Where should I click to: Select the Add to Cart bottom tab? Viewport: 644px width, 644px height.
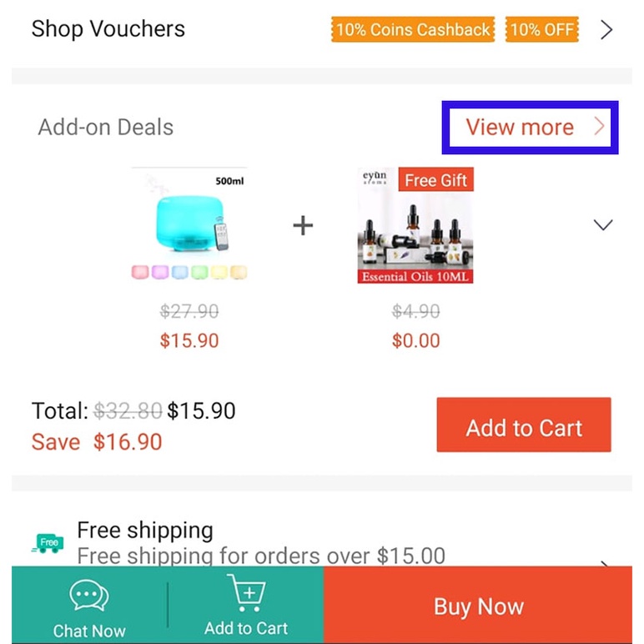pyautogui.click(x=245, y=605)
